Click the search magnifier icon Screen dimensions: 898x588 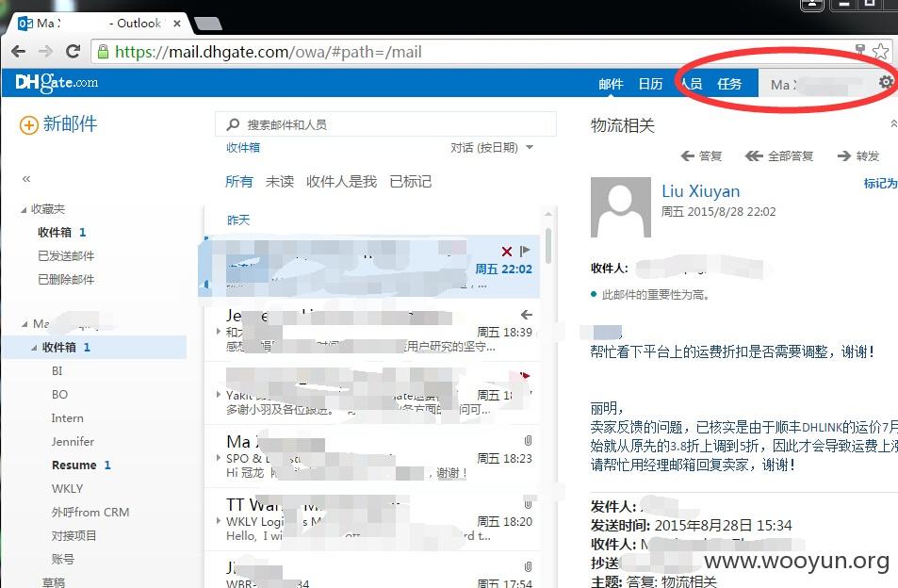[233, 124]
